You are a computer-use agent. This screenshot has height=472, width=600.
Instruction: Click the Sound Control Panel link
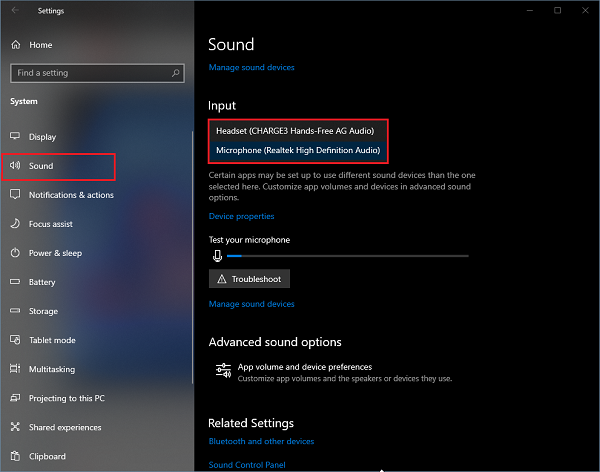click(247, 465)
